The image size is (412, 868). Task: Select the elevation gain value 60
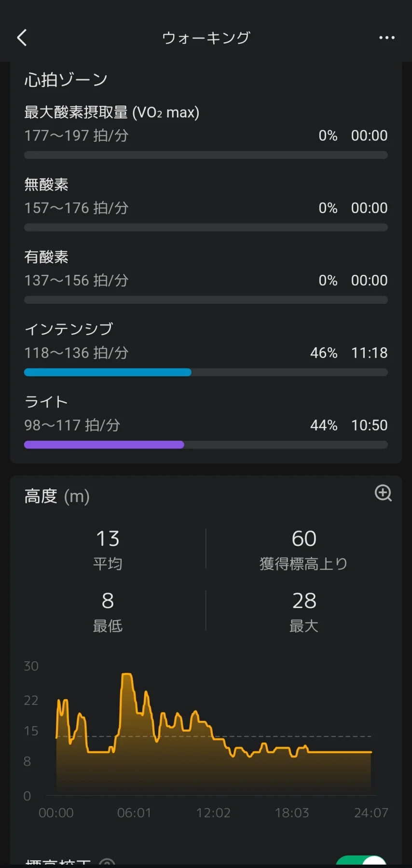point(304,539)
